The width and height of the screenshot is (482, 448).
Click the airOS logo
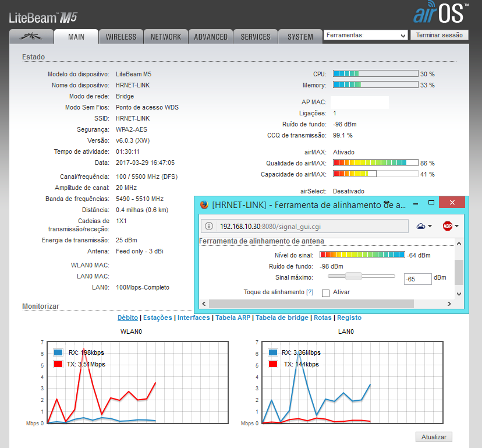441,12
